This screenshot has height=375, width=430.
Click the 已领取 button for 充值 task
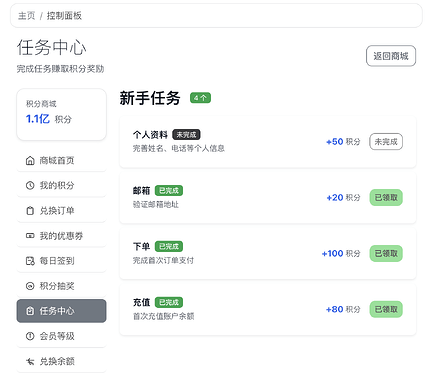[x=386, y=309]
